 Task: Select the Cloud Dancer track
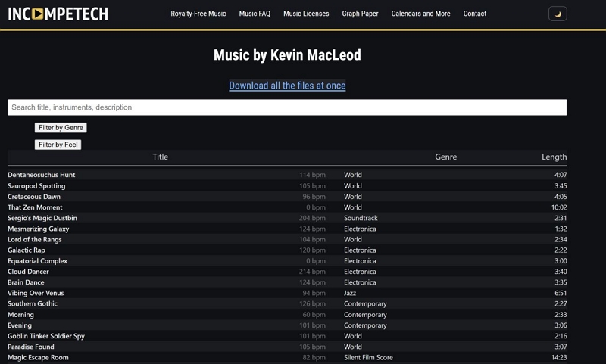[28, 272]
